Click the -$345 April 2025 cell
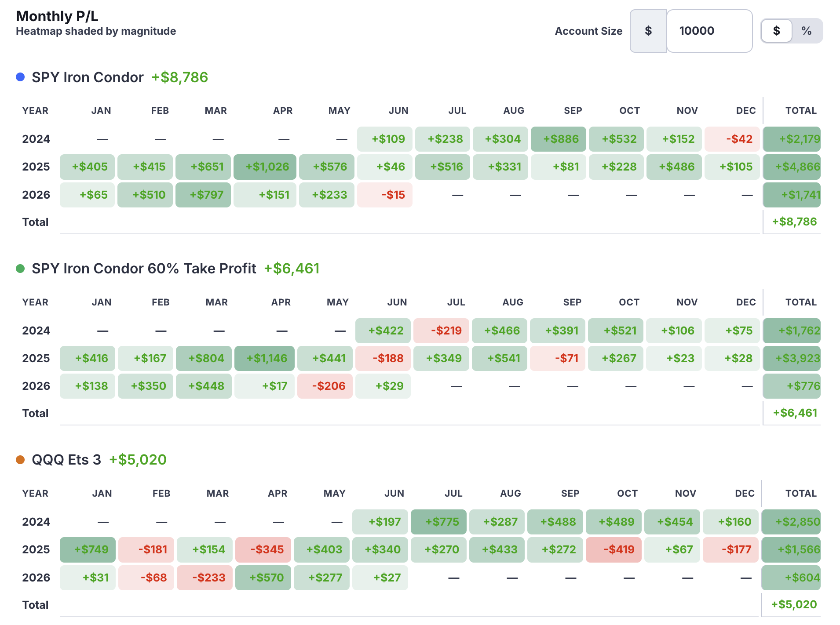This screenshot has height=625, width=840. 263,549
